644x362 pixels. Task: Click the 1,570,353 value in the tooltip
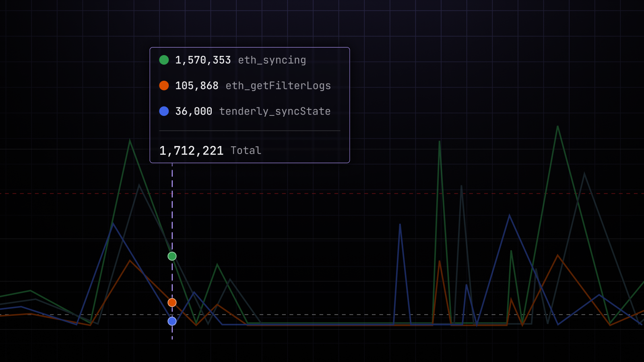pos(202,60)
